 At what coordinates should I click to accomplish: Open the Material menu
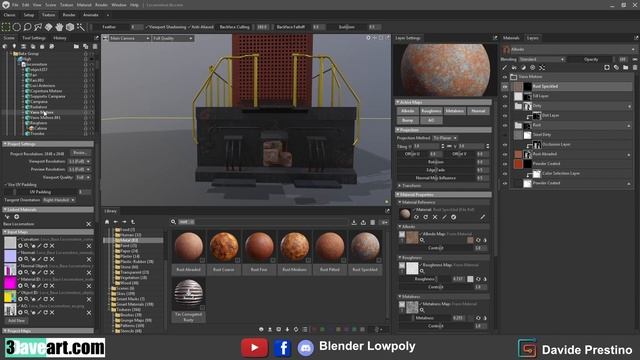tap(84, 5)
